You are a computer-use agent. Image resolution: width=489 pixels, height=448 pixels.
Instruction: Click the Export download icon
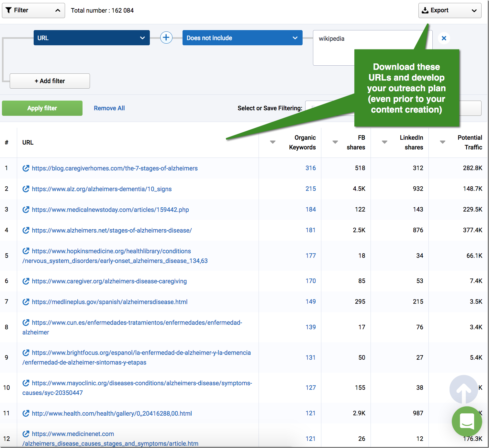coord(425,10)
